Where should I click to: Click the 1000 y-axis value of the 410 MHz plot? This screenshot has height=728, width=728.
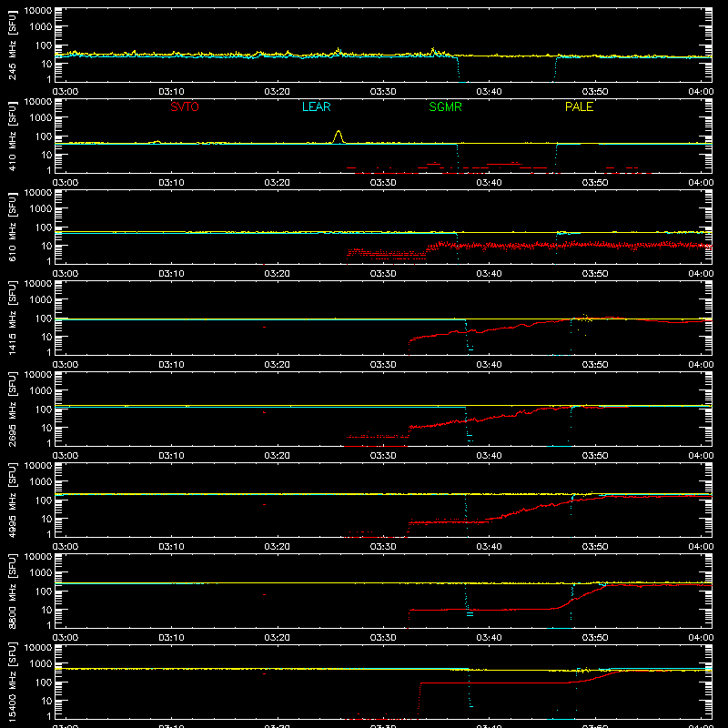tap(41, 117)
